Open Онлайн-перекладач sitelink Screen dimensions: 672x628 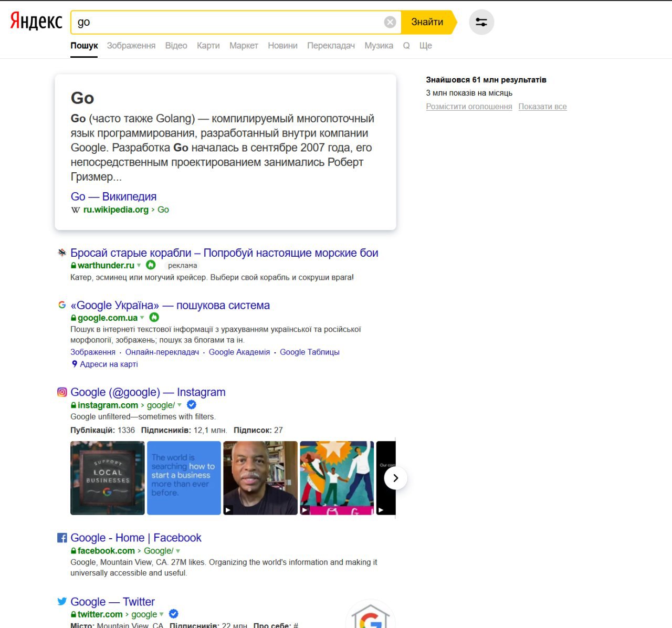pos(162,352)
